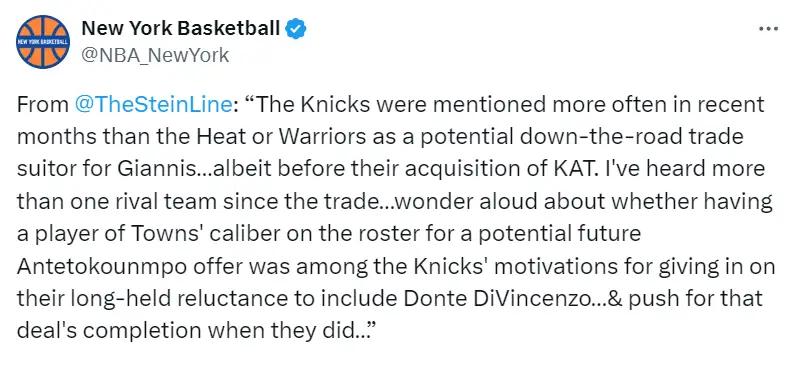Open the New York Basketball profile avatar
The height and width of the screenshot is (369, 801).
pyautogui.click(x=43, y=42)
